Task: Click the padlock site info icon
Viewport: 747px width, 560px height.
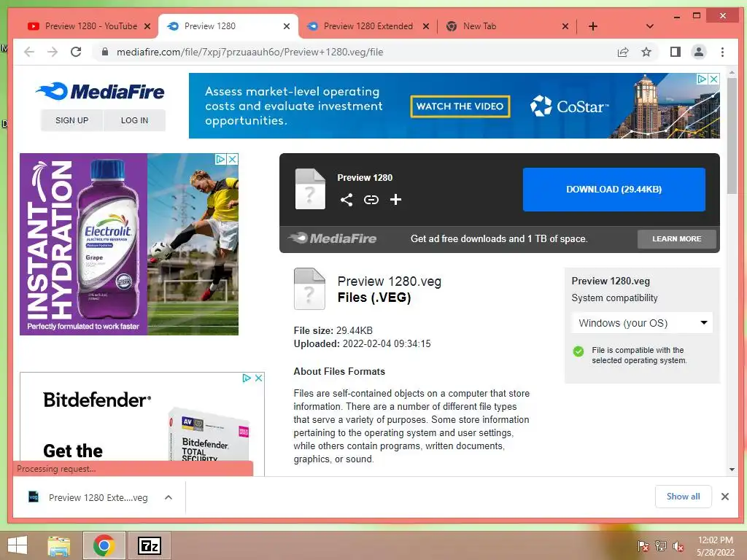Action: point(105,52)
